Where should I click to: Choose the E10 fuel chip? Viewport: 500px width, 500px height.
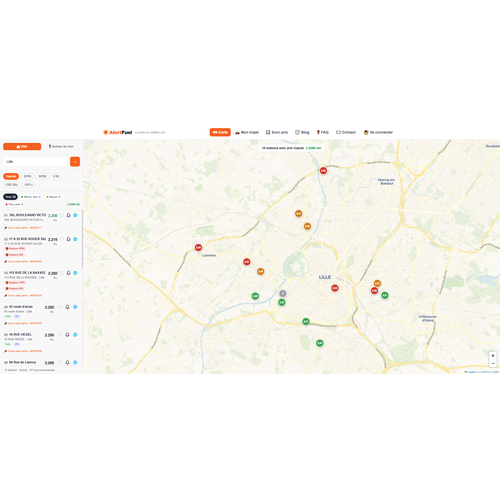click(x=56, y=176)
